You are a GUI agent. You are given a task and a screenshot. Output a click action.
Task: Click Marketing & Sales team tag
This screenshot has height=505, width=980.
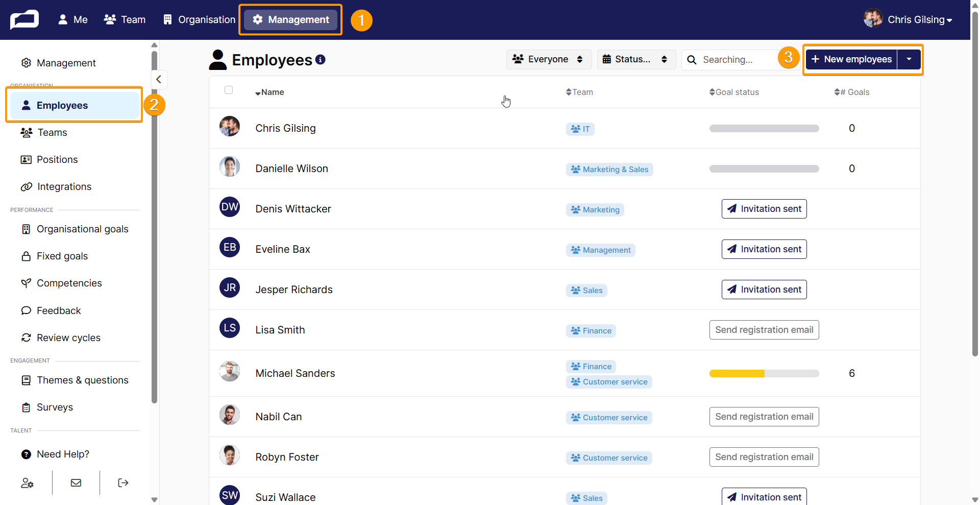(x=609, y=170)
